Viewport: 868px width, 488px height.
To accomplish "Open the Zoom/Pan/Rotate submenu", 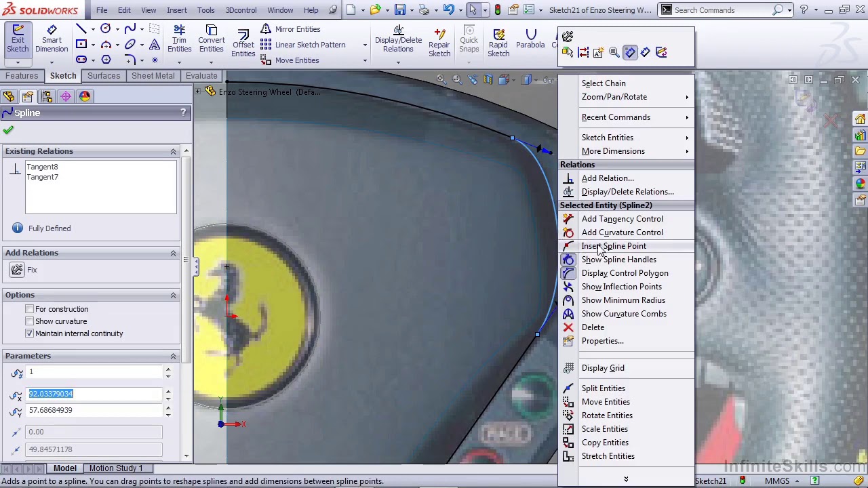I will 627,97.
